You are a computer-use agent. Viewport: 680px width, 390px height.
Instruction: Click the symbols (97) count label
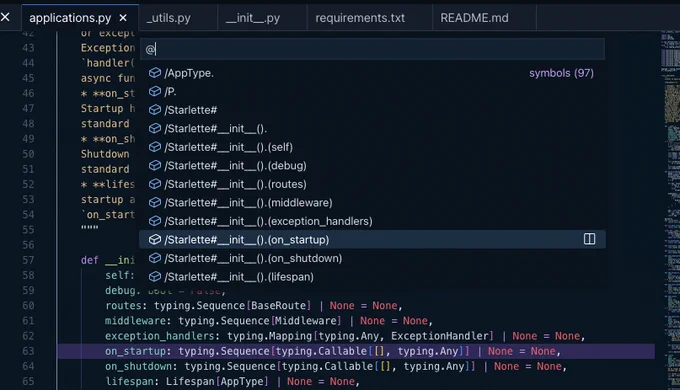tap(561, 73)
